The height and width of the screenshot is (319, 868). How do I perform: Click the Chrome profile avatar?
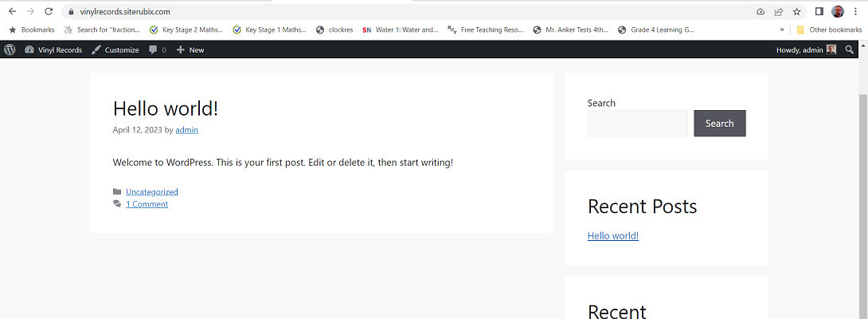click(838, 12)
